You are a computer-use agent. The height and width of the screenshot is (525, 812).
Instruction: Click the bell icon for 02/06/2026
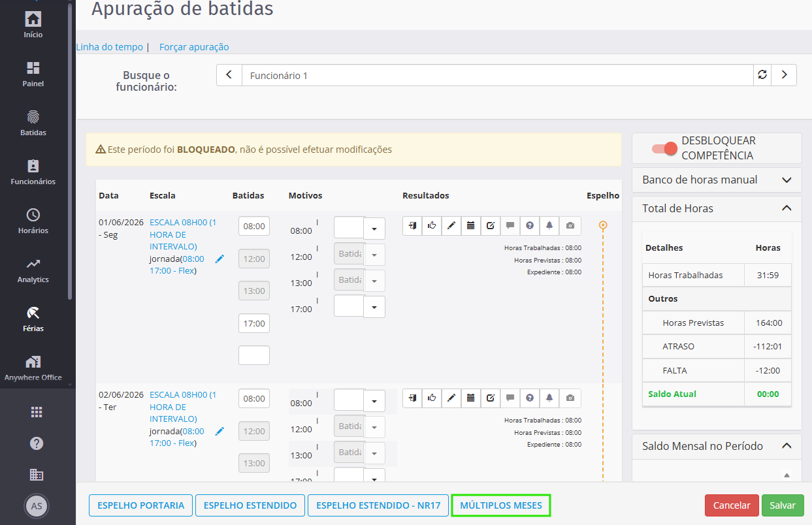pyautogui.click(x=549, y=398)
